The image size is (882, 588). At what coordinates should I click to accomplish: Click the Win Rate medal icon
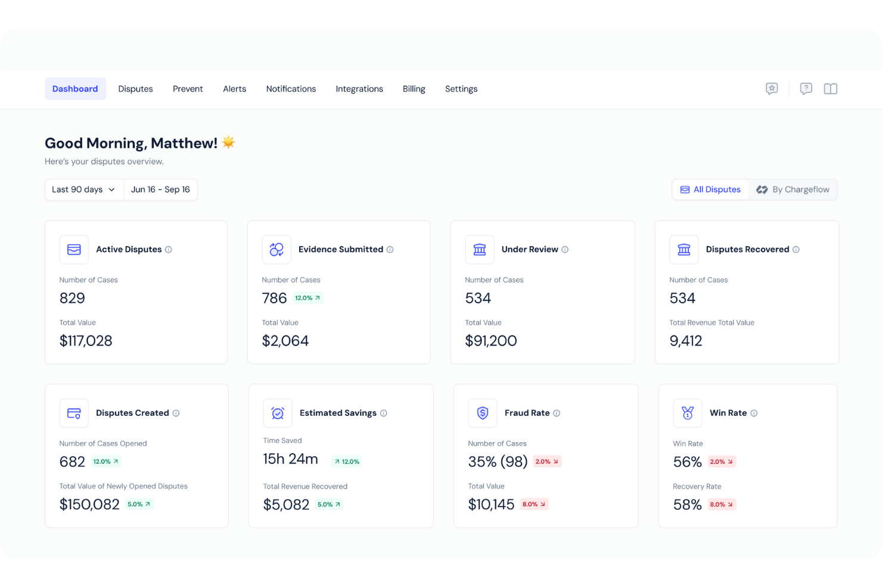[x=687, y=413]
